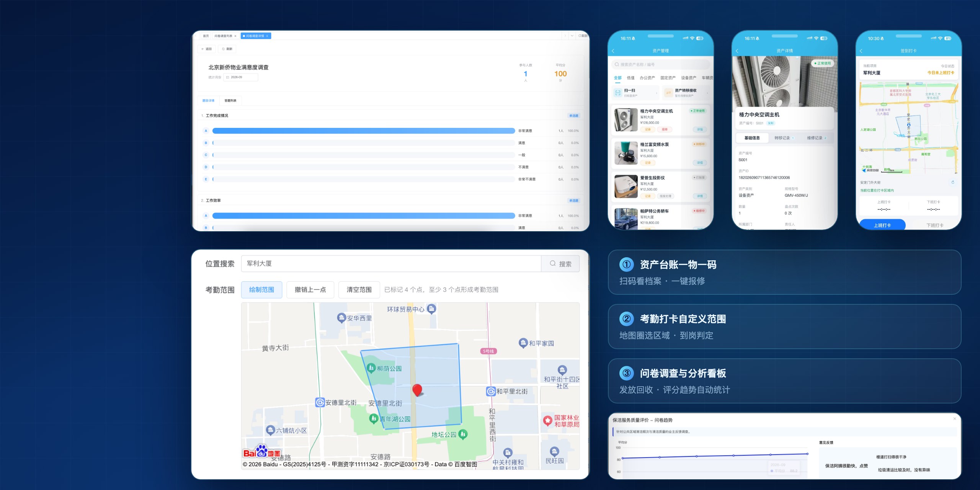Click the 撤销上一点 button
The image size is (980, 490).
click(x=310, y=290)
